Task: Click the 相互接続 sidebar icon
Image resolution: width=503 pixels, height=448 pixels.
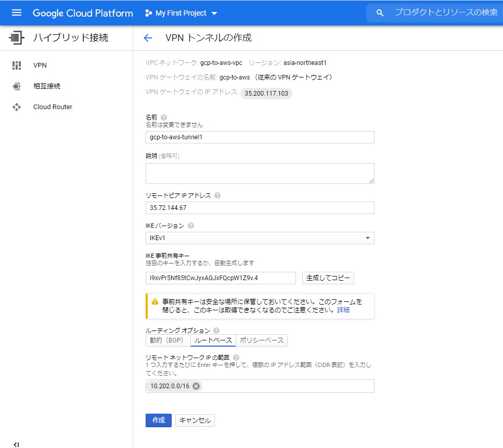Action: [x=17, y=86]
